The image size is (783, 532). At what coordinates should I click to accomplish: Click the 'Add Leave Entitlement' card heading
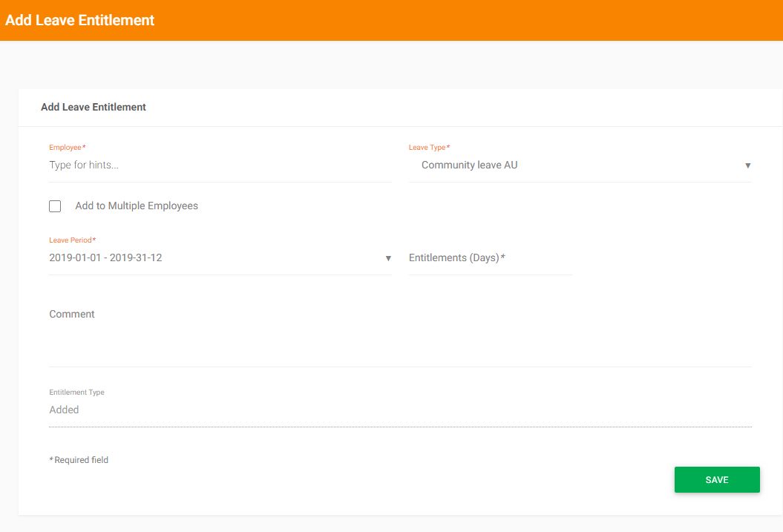(x=94, y=108)
